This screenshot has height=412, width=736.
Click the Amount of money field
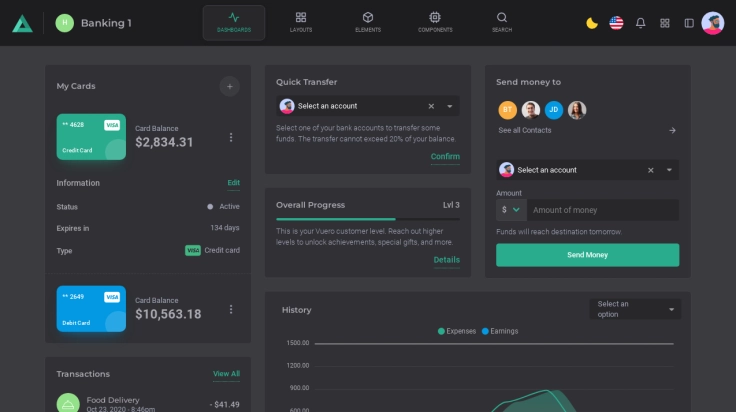pos(602,210)
